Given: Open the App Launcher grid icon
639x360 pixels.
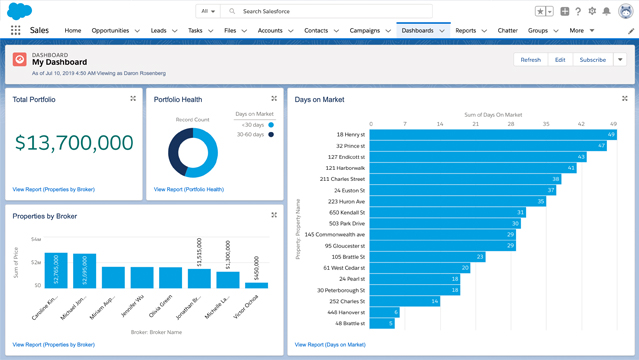Looking at the screenshot, I should (15, 30).
